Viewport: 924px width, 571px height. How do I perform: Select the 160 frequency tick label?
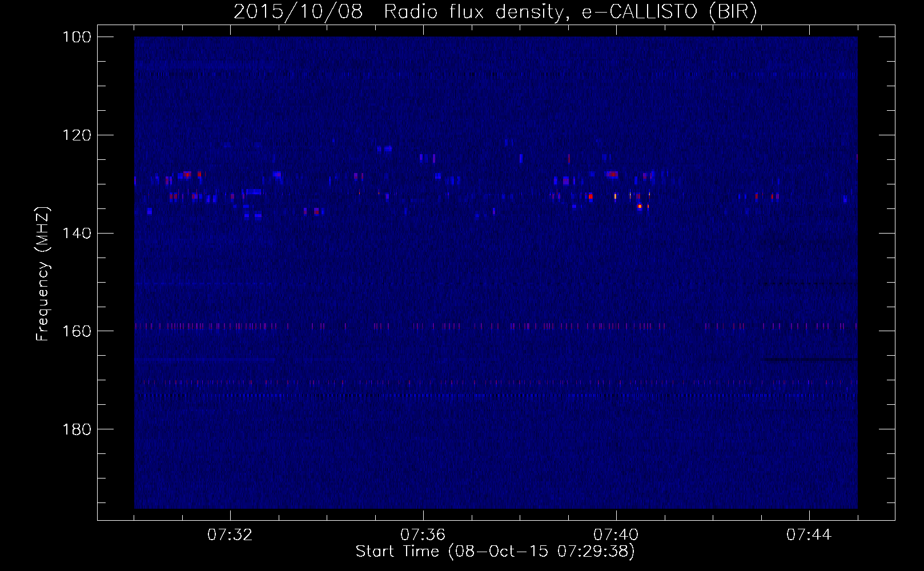76,331
